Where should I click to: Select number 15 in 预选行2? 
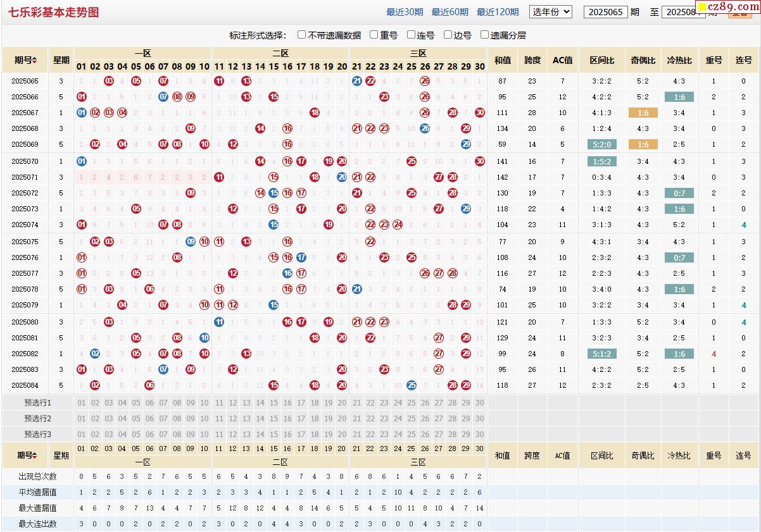pos(274,419)
